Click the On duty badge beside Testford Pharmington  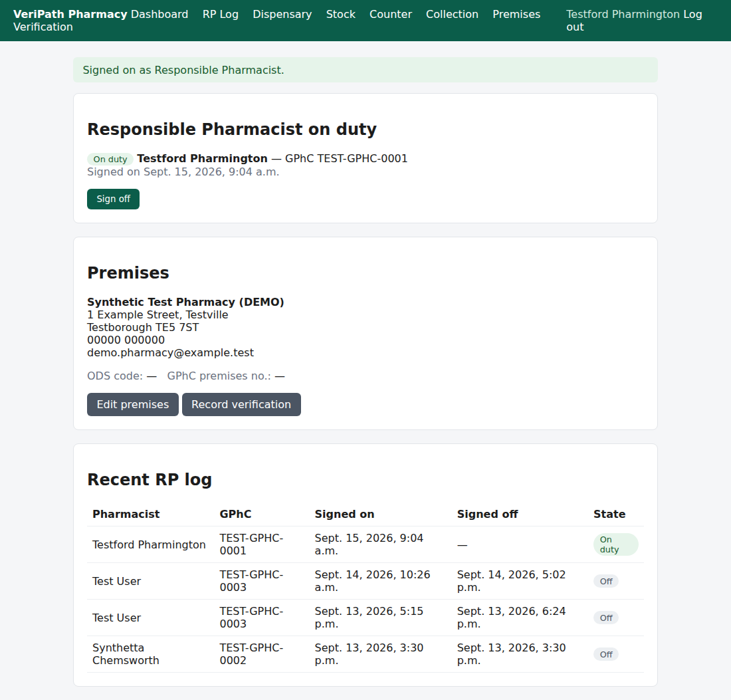(x=110, y=159)
